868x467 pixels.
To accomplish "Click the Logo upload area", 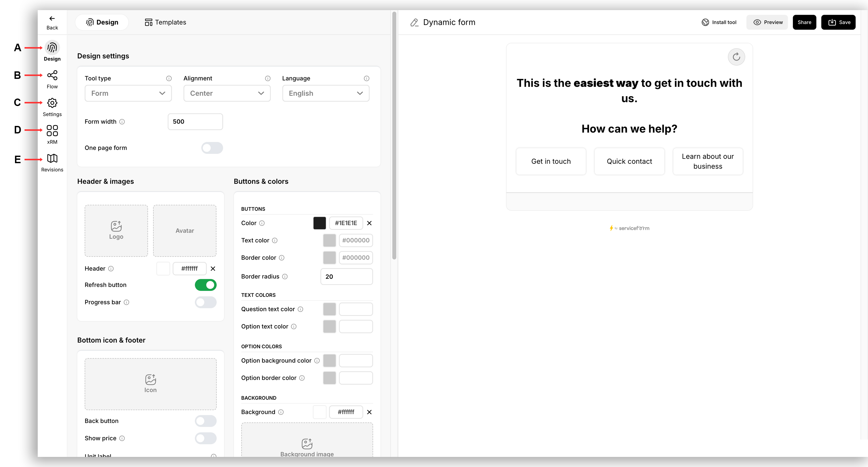I will pos(116,231).
